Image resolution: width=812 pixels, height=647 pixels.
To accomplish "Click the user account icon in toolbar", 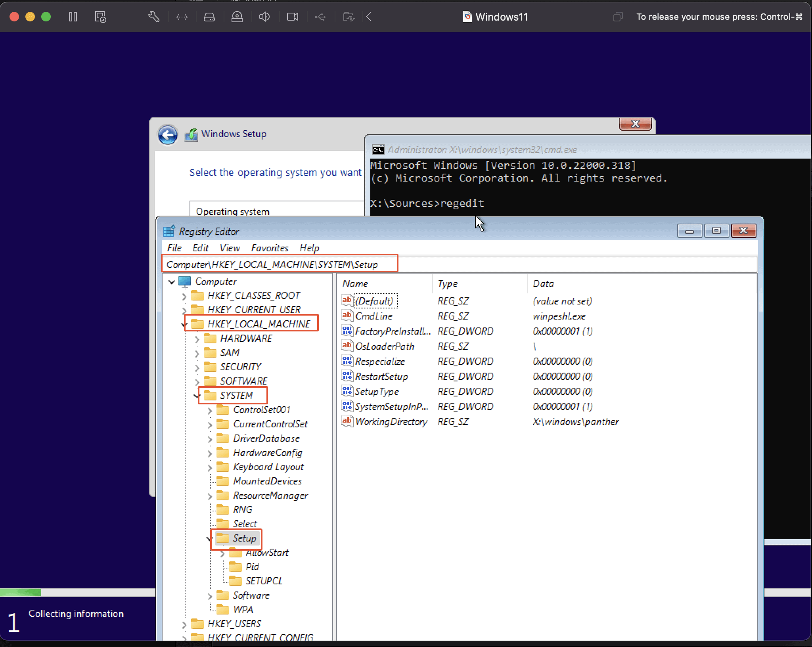I will tap(237, 17).
